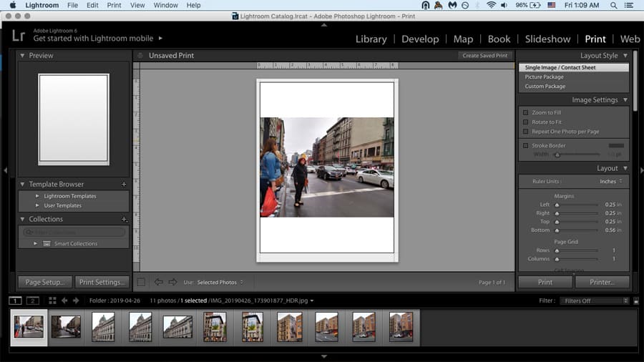Click Create Saved Print button
This screenshot has height=362, width=644.
(x=484, y=55)
